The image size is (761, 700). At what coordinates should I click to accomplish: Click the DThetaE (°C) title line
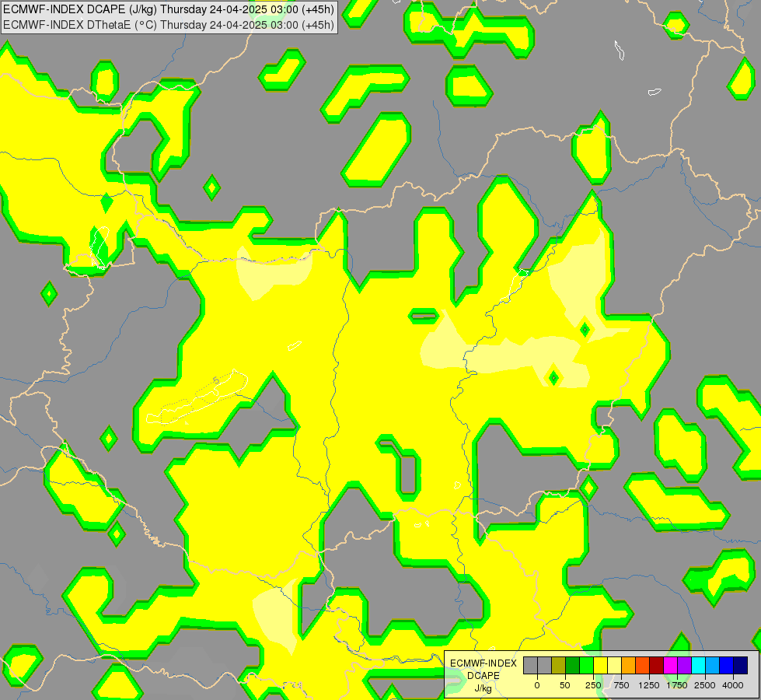(169, 25)
